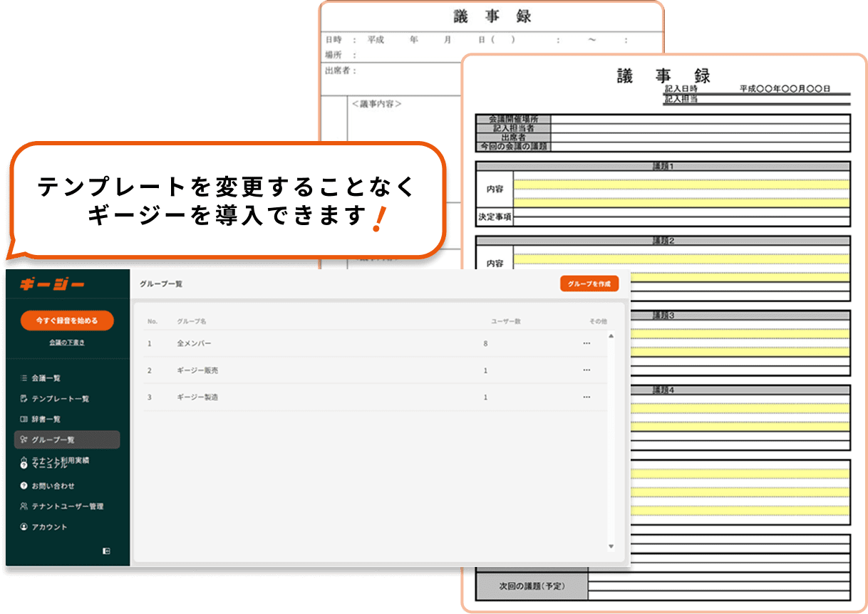Click the テナントユーザー管理 users icon
This screenshot has height=614, width=868.
[24, 506]
